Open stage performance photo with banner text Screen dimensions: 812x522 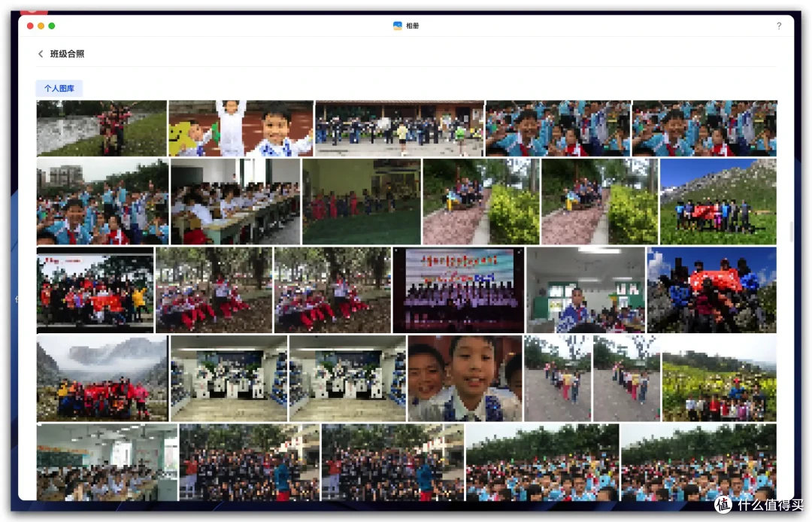coord(459,290)
